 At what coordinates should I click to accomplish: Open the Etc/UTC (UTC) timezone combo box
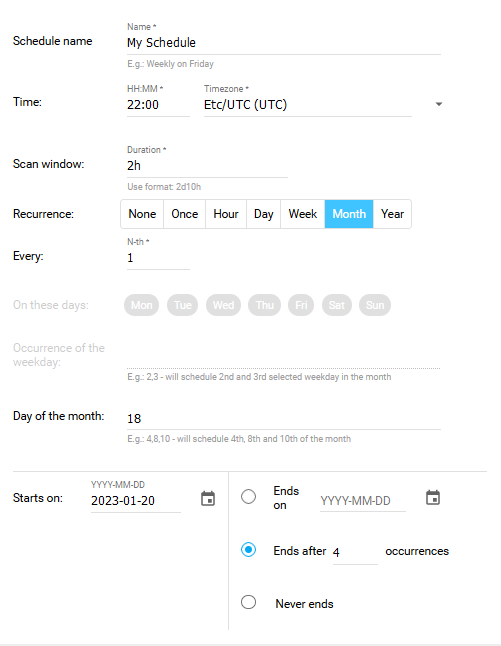308,105
